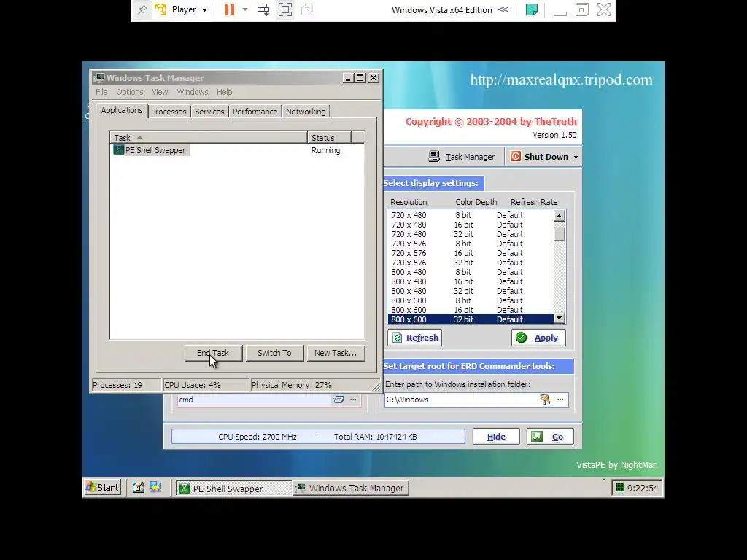The height and width of the screenshot is (560, 747).
Task: Open the Player menu dropdown
Action: [189, 10]
